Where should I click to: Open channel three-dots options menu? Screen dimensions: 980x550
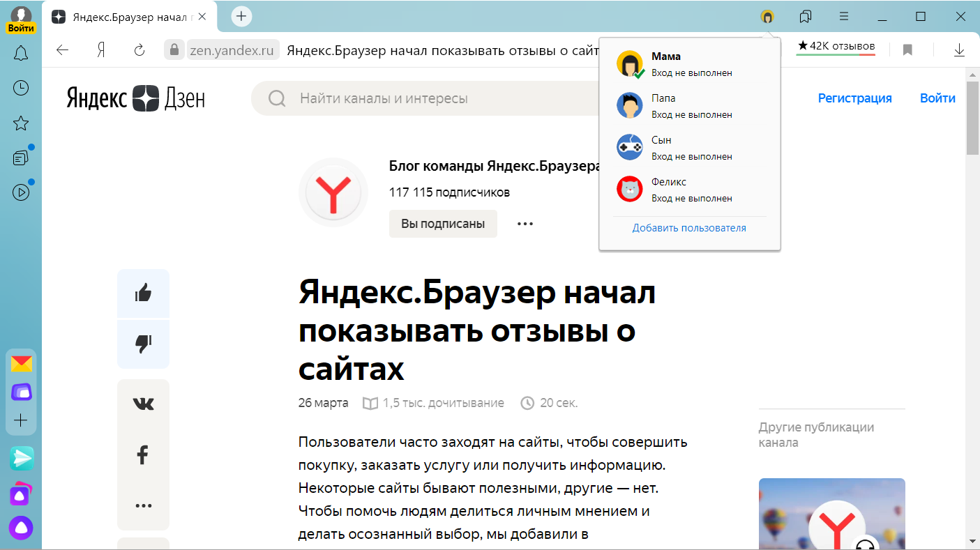(x=525, y=224)
